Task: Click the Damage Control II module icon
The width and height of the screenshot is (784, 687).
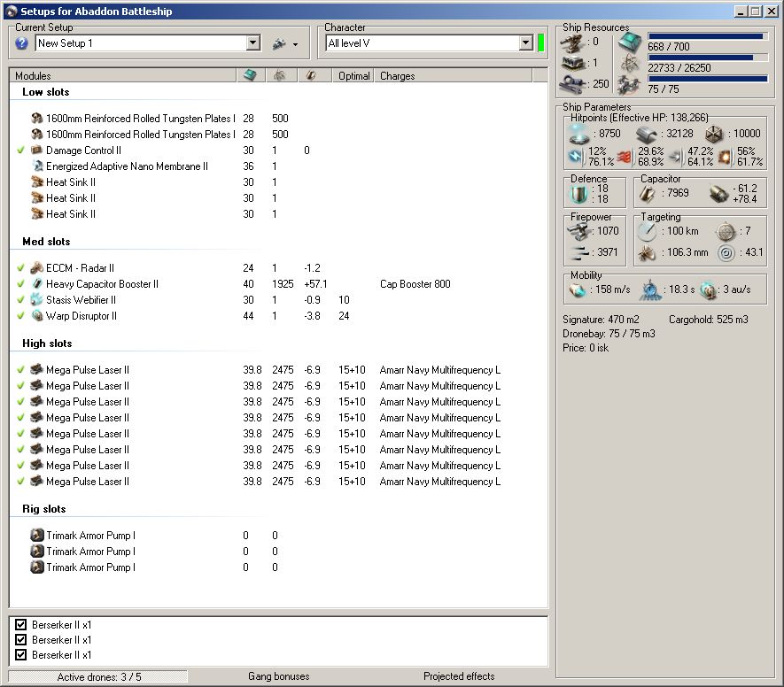Action: [36, 151]
